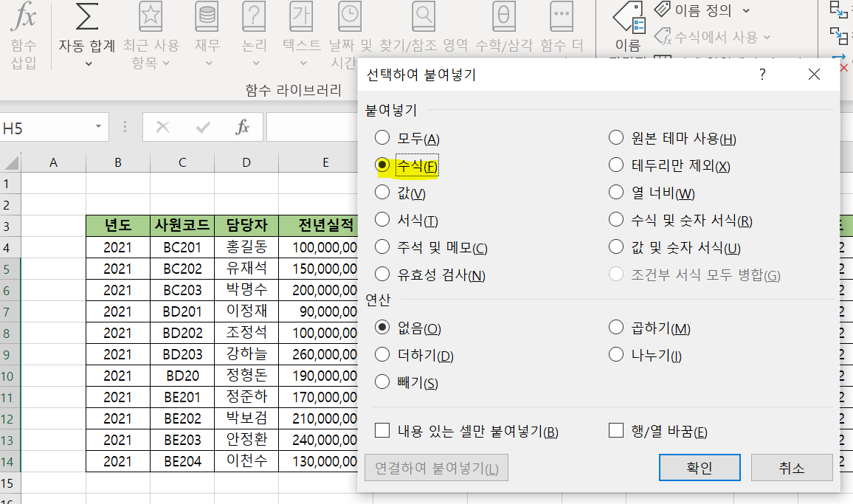The height and width of the screenshot is (504, 853).
Task: Open the More Functions (함수 더 보기) icon
Action: [562, 15]
